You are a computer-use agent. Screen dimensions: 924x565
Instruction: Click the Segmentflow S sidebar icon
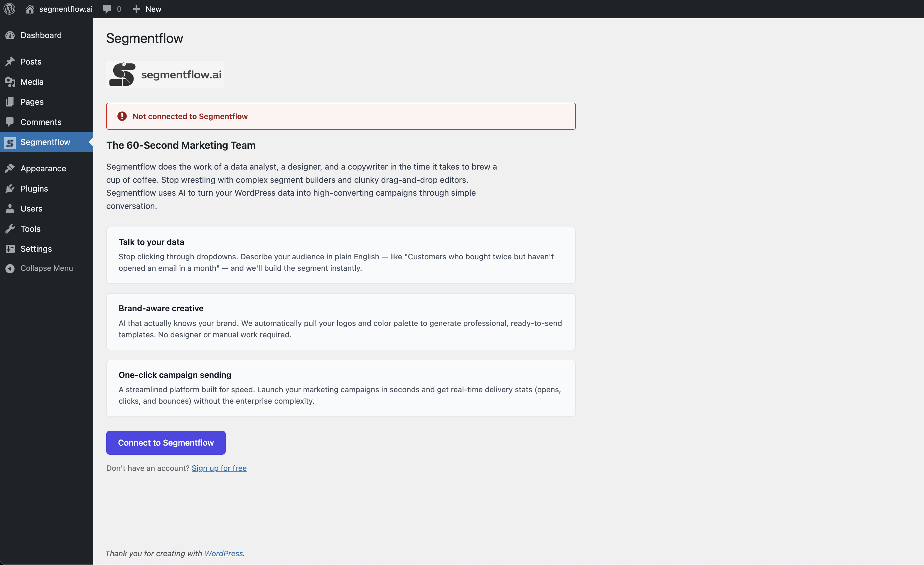point(10,142)
